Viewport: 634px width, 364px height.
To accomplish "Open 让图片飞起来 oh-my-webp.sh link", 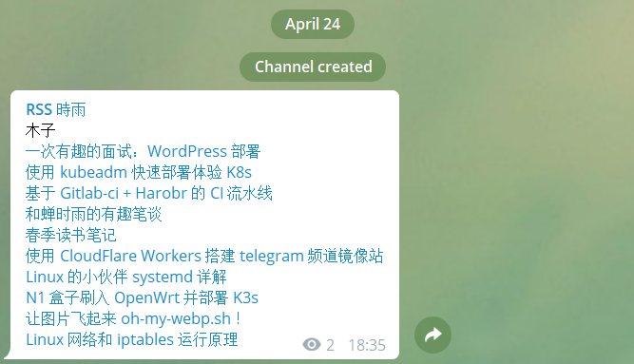I will [x=133, y=318].
